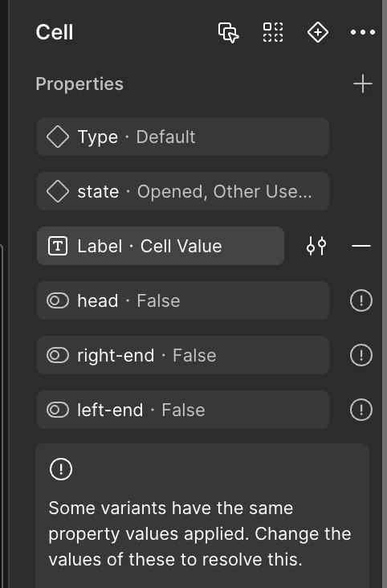Open Label property settings sliders icon
Viewport: 387px width, 588px height.
(316, 246)
